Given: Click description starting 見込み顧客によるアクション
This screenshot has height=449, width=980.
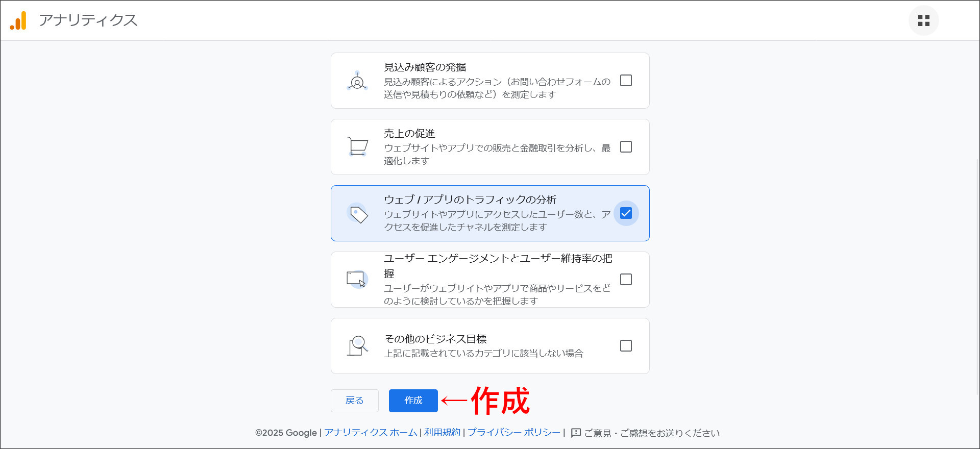Looking at the screenshot, I should tap(497, 88).
